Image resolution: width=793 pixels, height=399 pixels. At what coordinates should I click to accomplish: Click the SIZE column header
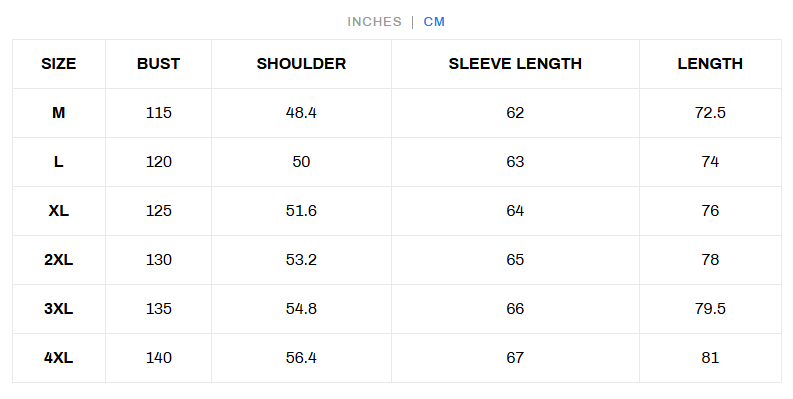59,64
